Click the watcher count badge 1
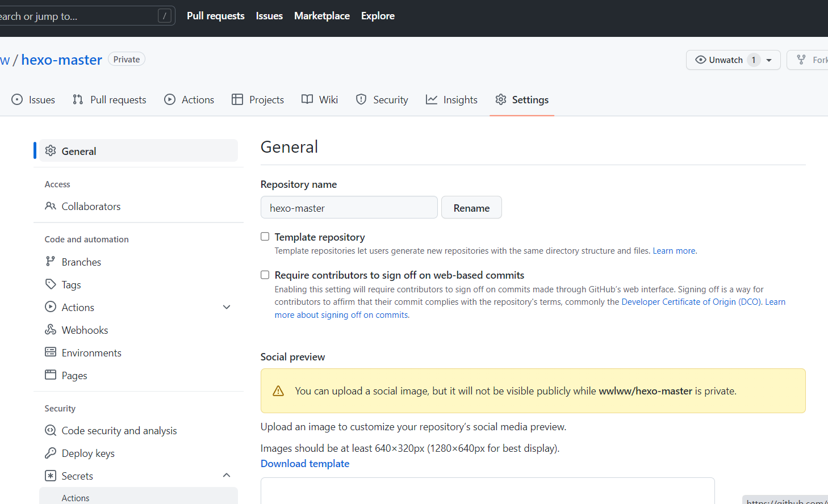Viewport: 828px width, 504px height. click(754, 60)
